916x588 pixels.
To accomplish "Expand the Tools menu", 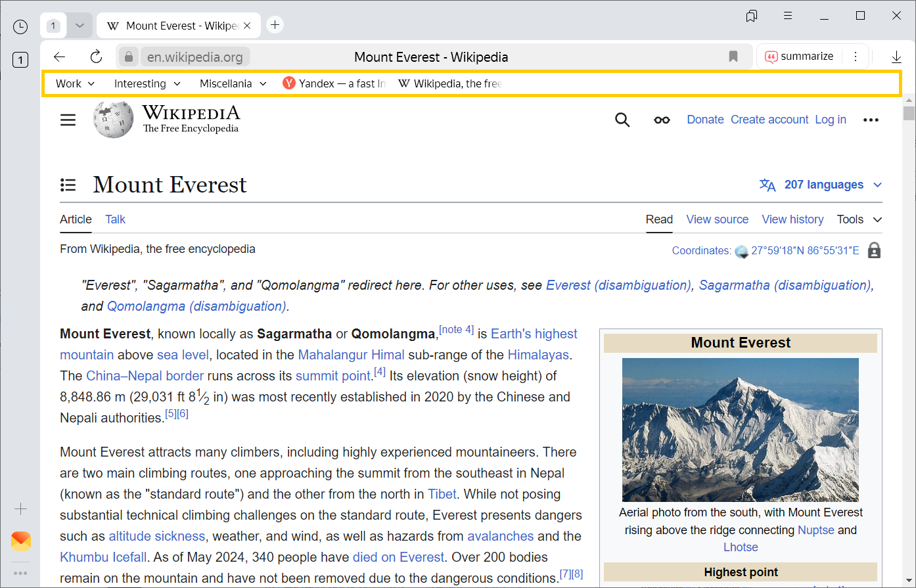I will [x=859, y=219].
